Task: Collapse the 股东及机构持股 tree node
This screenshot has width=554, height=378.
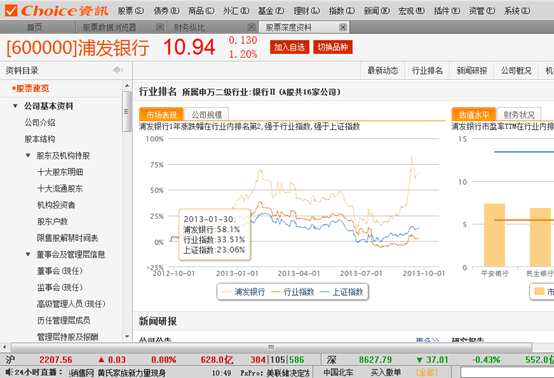Action: (x=28, y=155)
